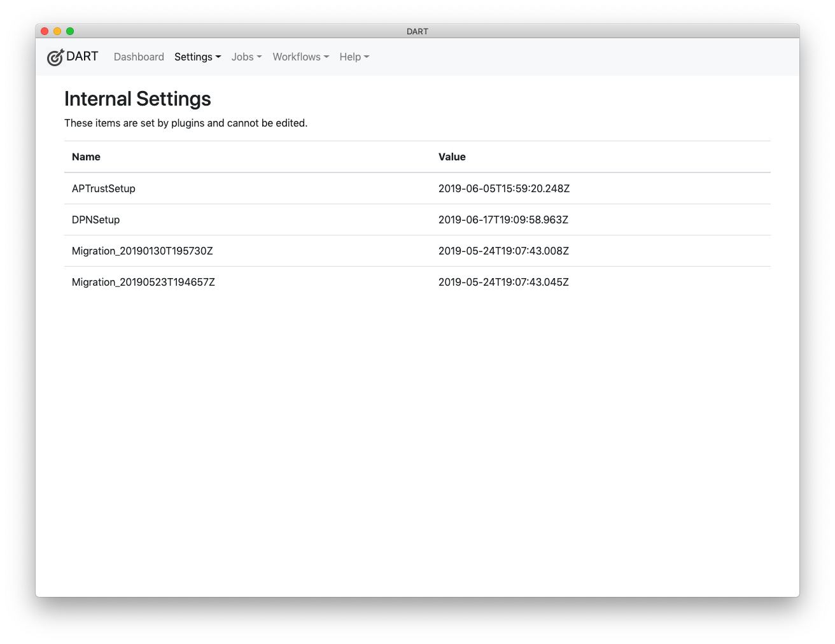Click the Value column header
This screenshot has height=644, width=835.
452,157
